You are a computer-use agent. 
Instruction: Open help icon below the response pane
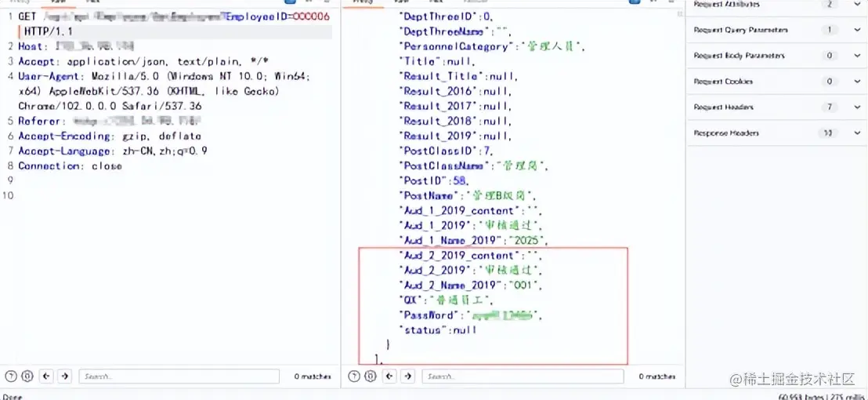tap(355, 376)
